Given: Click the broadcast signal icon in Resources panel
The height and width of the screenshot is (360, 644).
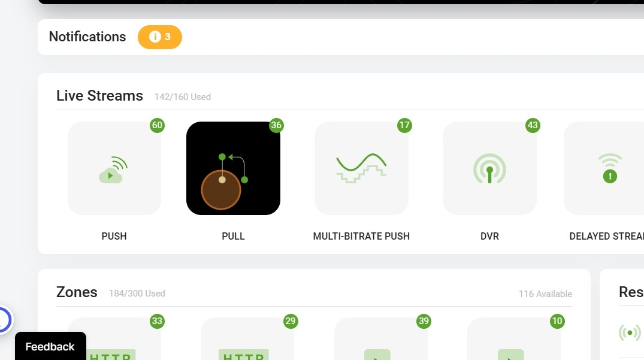Looking at the screenshot, I should (x=630, y=332).
